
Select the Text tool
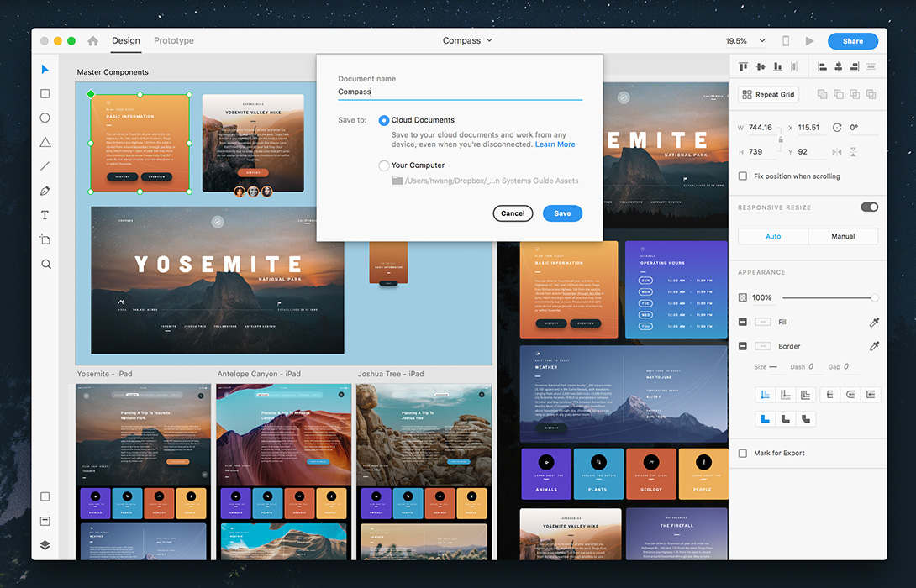click(x=45, y=215)
